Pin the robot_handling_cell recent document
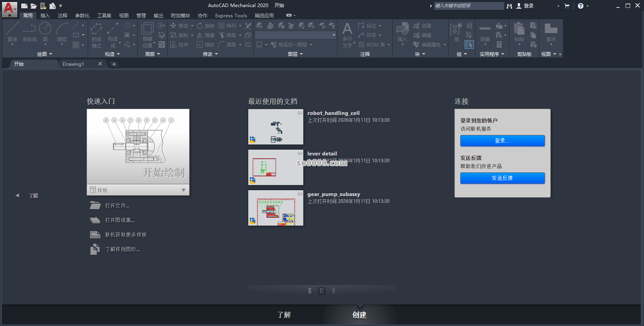This screenshot has width=644, height=326. [x=300, y=113]
